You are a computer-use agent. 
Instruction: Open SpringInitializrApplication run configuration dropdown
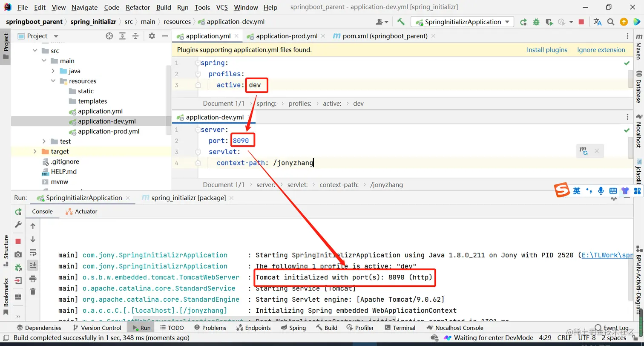[462, 22]
